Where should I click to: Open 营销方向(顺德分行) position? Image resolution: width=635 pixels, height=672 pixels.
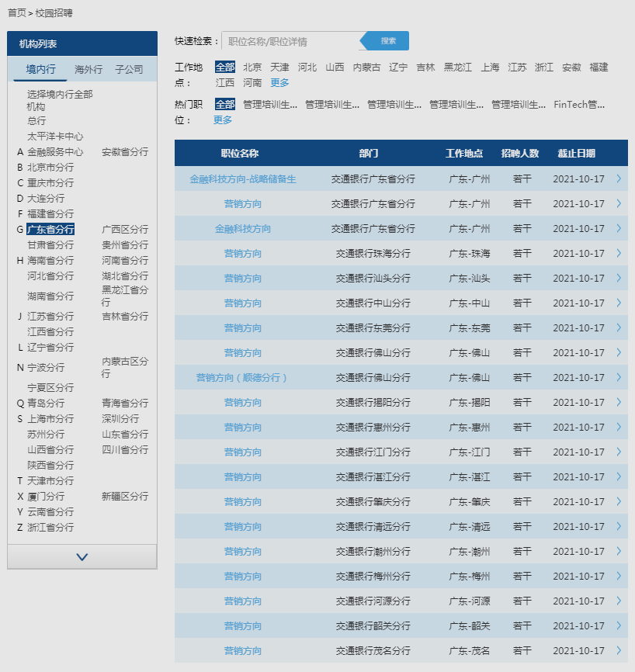pyautogui.click(x=241, y=378)
